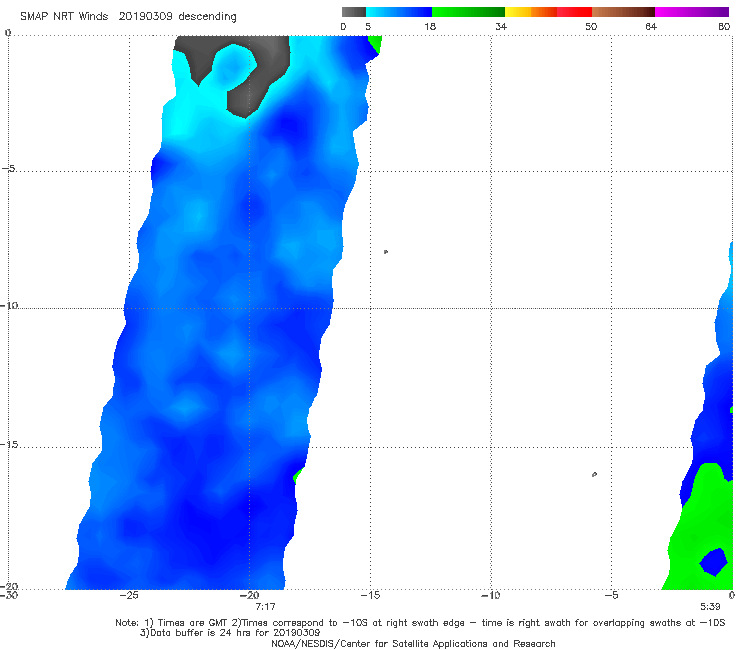The height and width of the screenshot is (650, 740).
Task: Click the color bar label '64'
Action: [651, 26]
